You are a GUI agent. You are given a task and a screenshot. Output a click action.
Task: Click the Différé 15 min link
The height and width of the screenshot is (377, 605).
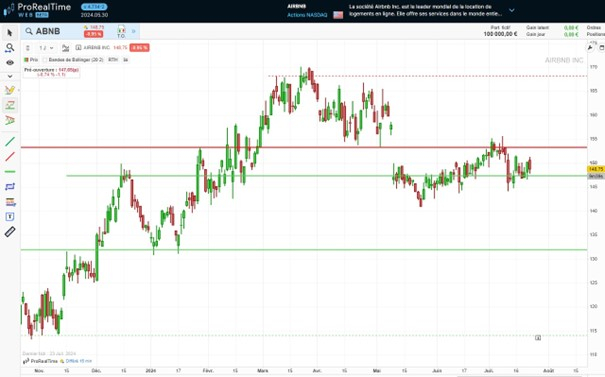pyautogui.click(x=79, y=361)
